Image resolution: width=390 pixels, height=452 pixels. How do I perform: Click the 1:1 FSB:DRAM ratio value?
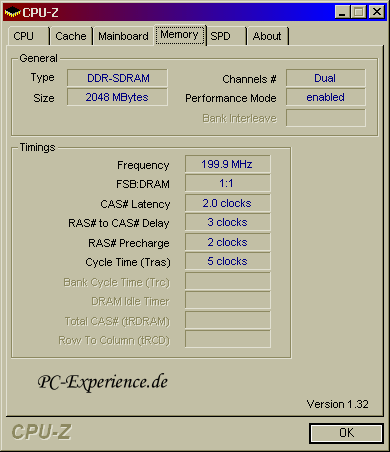click(x=228, y=183)
